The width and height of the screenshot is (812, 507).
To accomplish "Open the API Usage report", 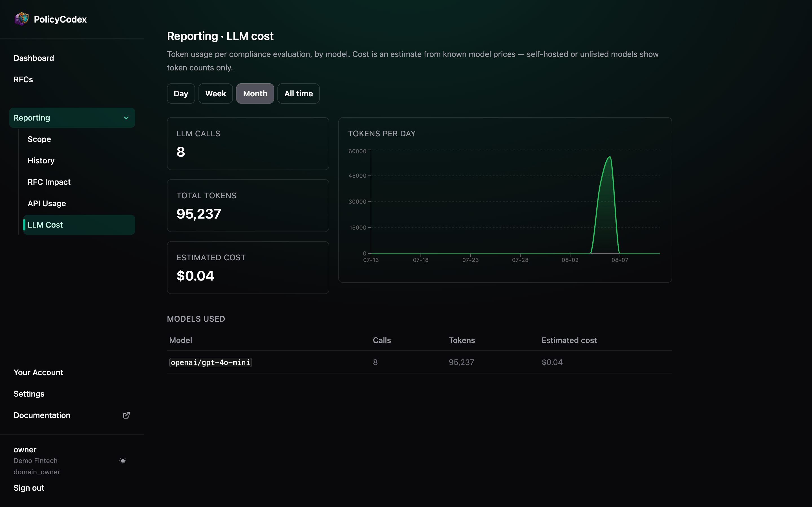I will [47, 204].
